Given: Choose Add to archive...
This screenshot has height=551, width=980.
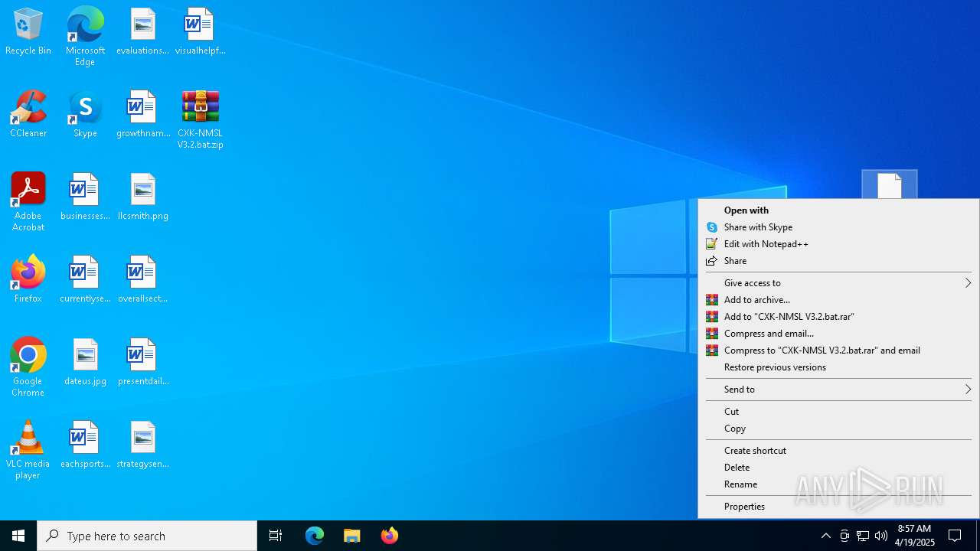Looking at the screenshot, I should pos(838,300).
